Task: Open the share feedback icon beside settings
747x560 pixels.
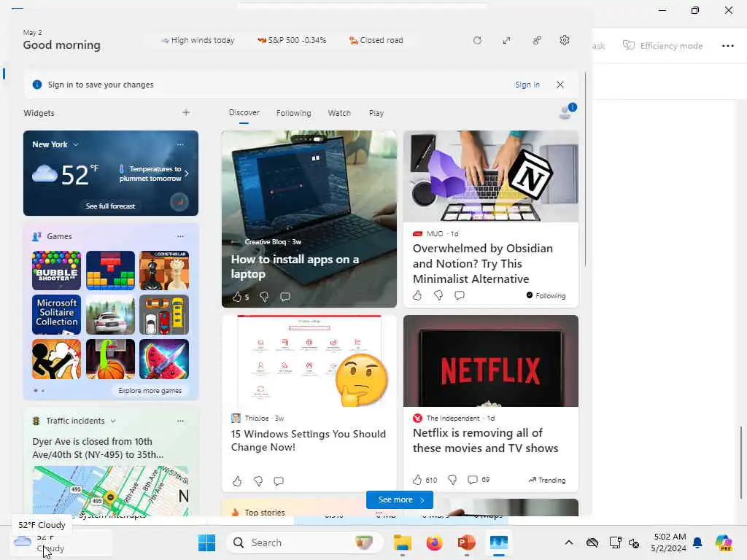Action: [x=537, y=41]
